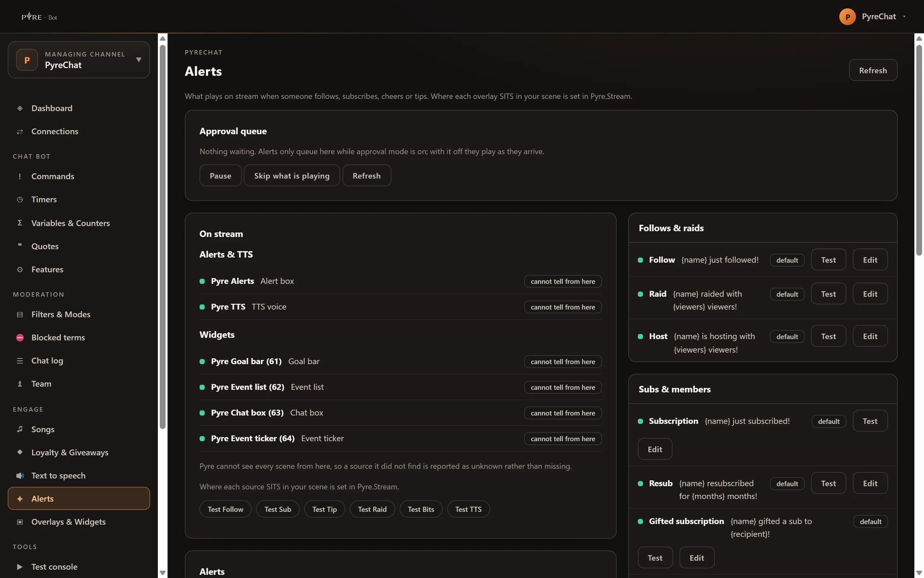The width and height of the screenshot is (924, 578).
Task: Edit the Resub alert
Action: click(870, 484)
